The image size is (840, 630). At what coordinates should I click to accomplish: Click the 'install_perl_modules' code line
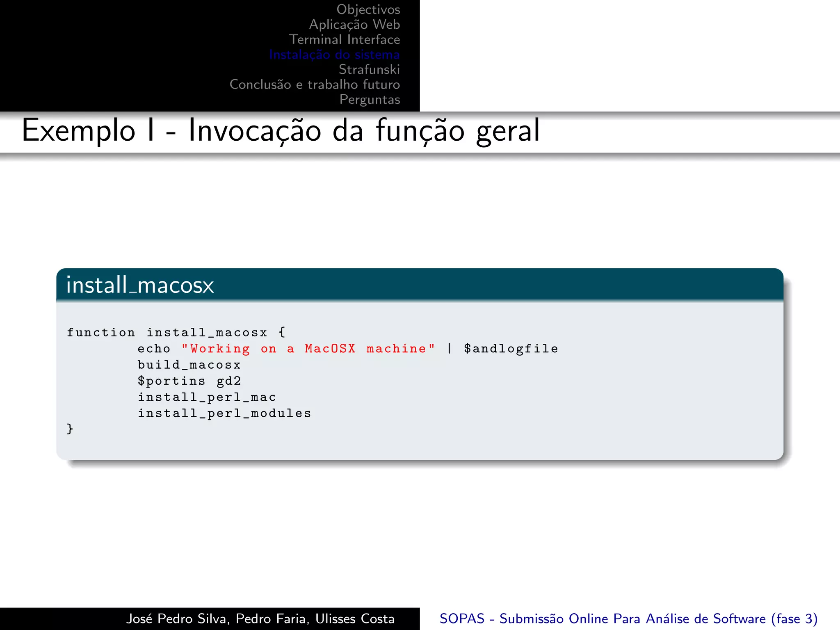[224, 413]
